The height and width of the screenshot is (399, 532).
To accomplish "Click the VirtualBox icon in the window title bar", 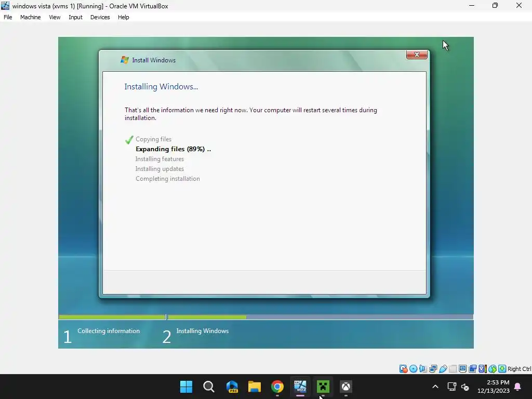I will click(x=5, y=6).
